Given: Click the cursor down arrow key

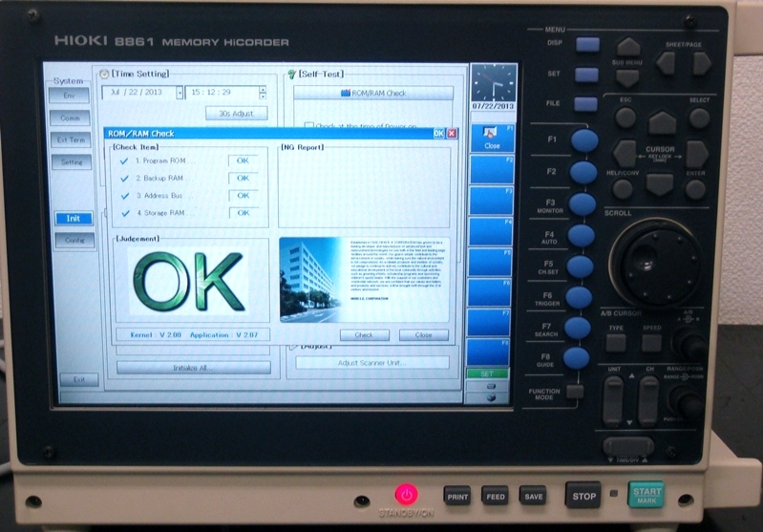Looking at the screenshot, I should coord(660,184).
